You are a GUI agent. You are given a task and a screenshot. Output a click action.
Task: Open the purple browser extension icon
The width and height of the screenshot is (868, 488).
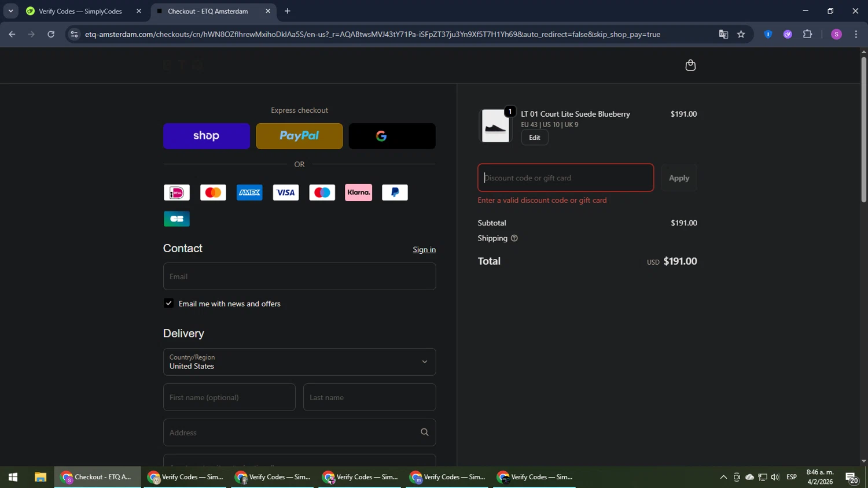pyautogui.click(x=788, y=34)
